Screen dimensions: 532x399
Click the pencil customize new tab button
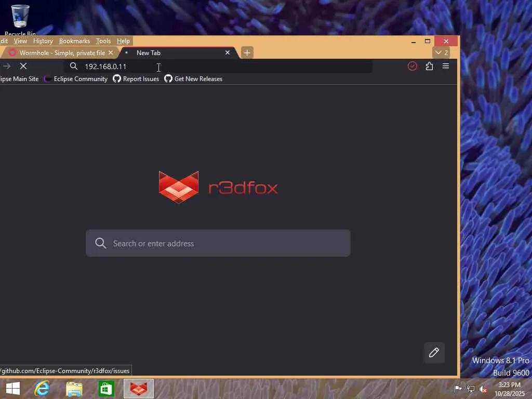pos(434,353)
